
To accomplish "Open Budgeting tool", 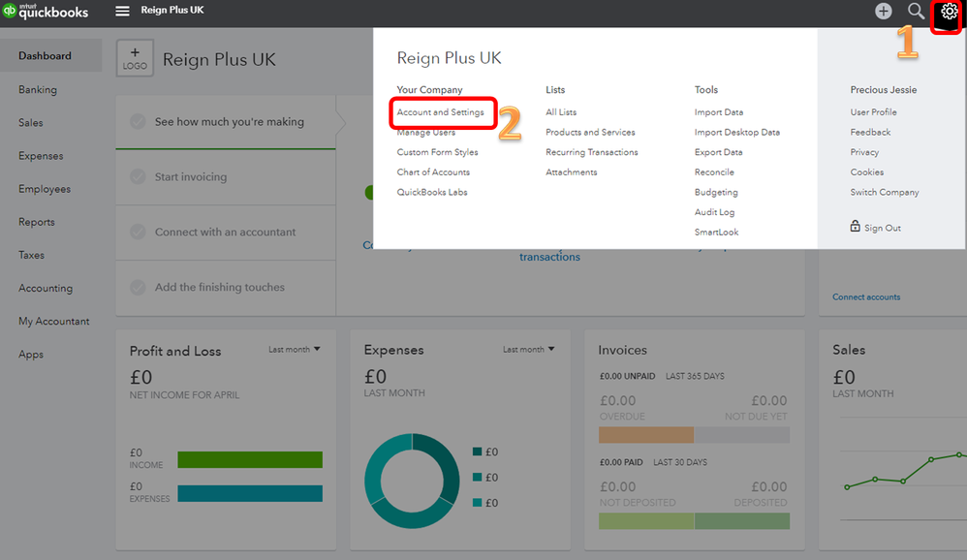I will point(716,193).
